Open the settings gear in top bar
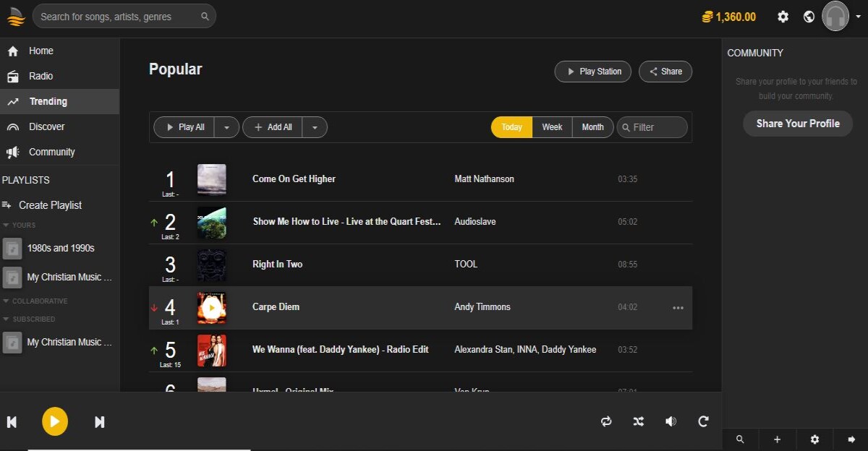The image size is (868, 451). coord(783,17)
